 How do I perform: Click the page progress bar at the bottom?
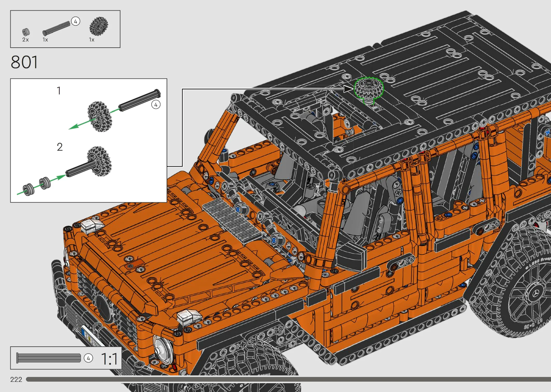[288, 379]
